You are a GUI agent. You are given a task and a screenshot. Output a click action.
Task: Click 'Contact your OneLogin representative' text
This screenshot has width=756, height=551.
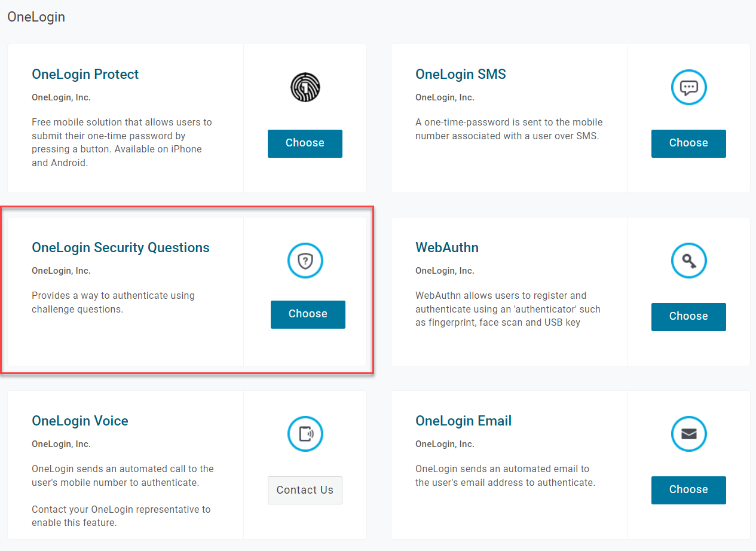121,516
